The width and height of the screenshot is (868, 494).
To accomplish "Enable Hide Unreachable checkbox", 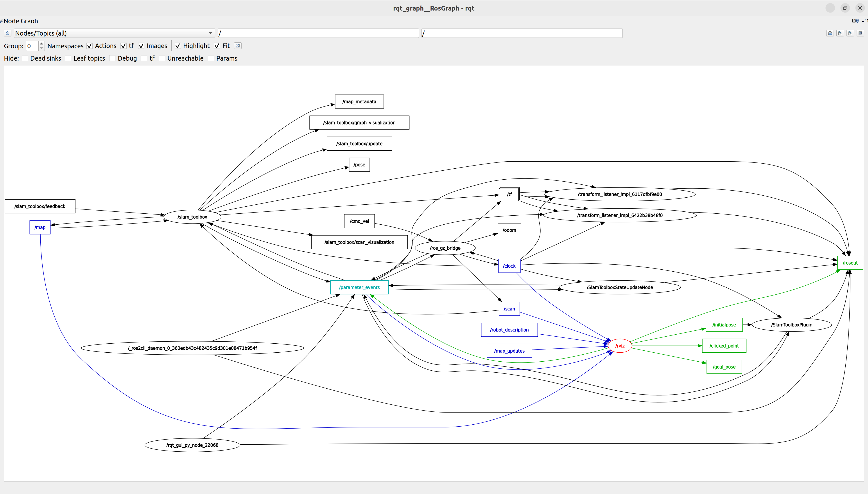I will [x=162, y=58].
